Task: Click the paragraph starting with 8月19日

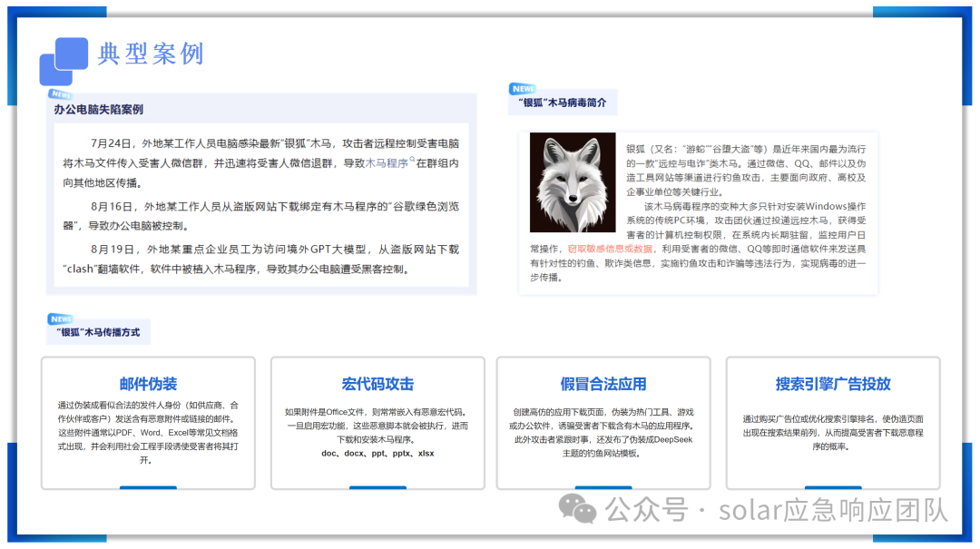Action: (261, 259)
